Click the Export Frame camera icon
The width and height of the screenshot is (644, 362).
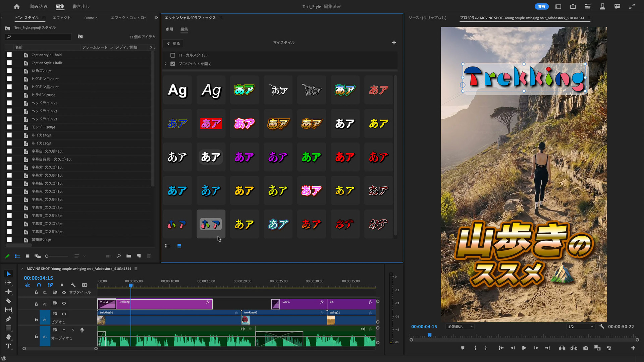[585, 348]
